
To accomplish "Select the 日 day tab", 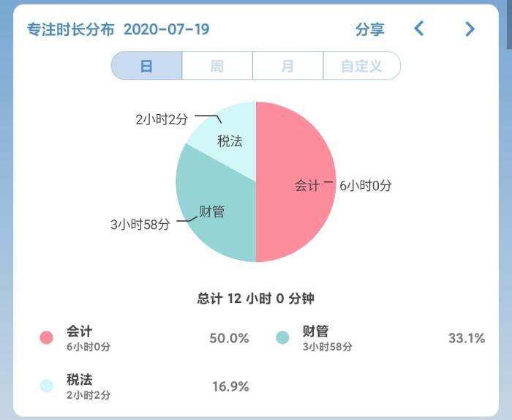I will (x=146, y=66).
